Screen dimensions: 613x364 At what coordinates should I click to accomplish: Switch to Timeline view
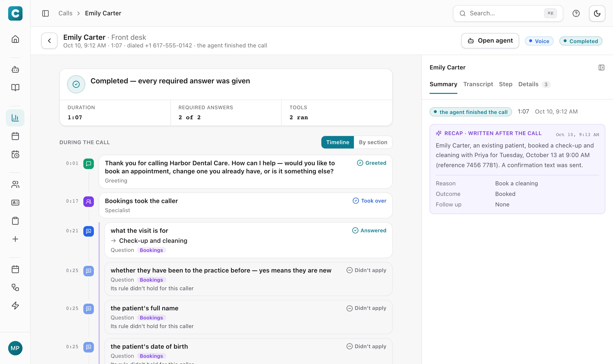point(337,142)
